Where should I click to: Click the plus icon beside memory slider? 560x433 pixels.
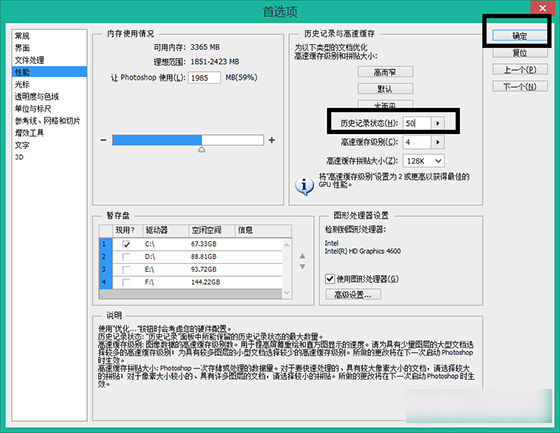coord(272,140)
